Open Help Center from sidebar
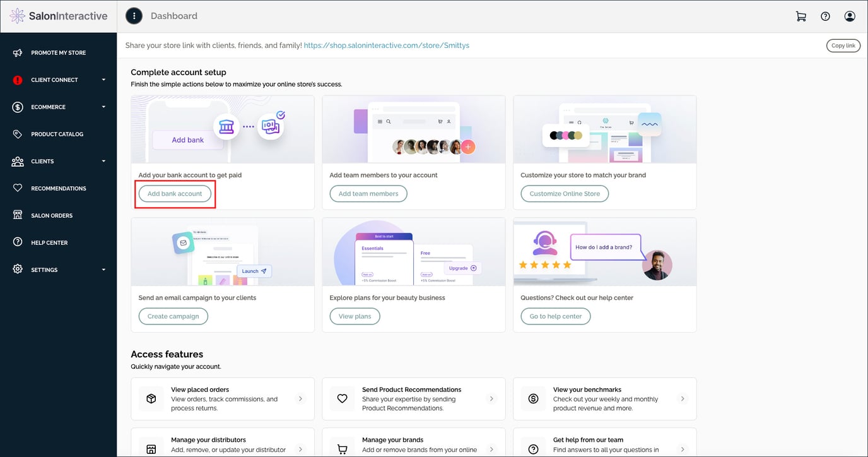 coord(49,243)
